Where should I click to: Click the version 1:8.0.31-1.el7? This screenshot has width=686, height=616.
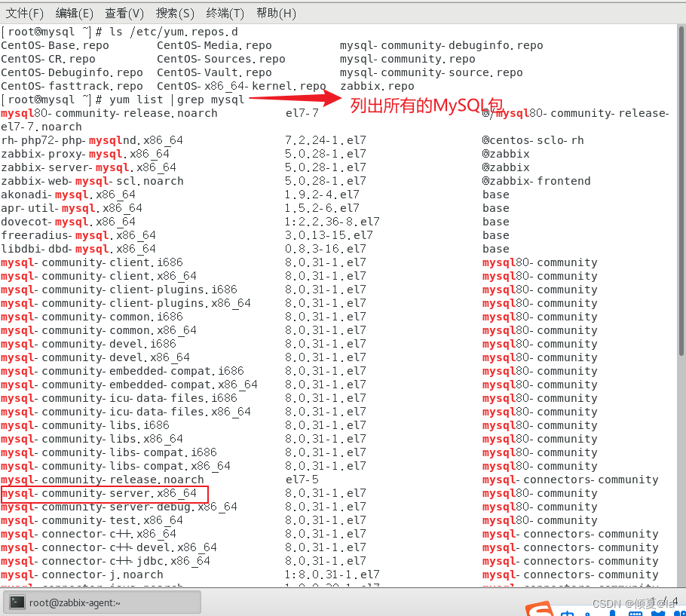[332, 575]
